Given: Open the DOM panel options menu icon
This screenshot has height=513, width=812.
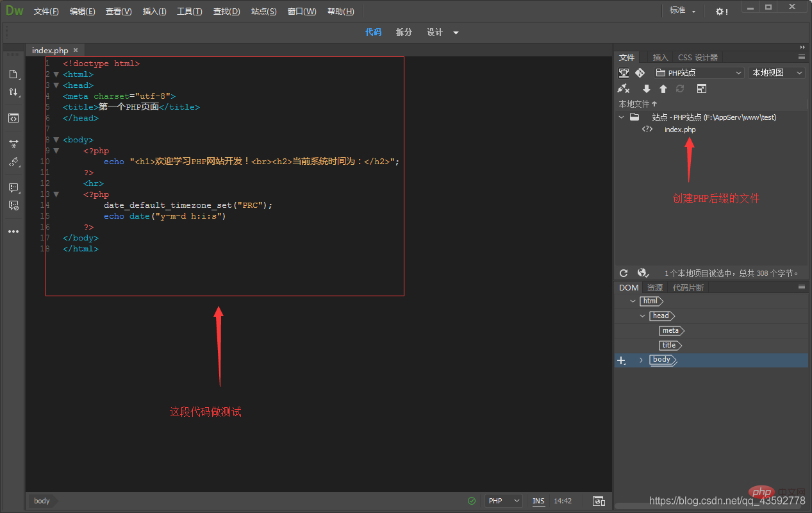Looking at the screenshot, I should [801, 287].
